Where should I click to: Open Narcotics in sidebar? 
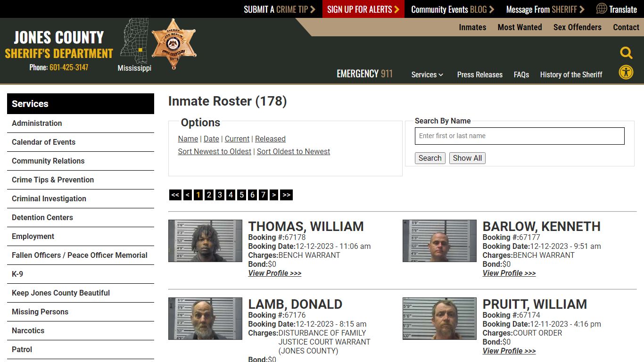(81, 331)
